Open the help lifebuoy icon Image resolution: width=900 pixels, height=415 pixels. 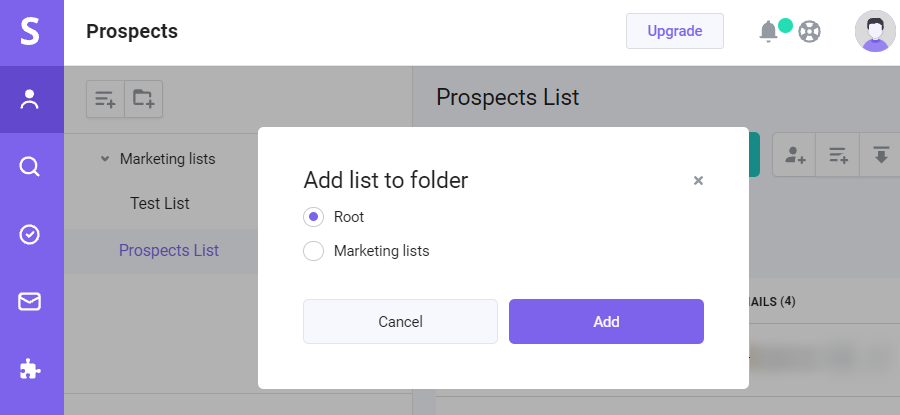click(809, 32)
